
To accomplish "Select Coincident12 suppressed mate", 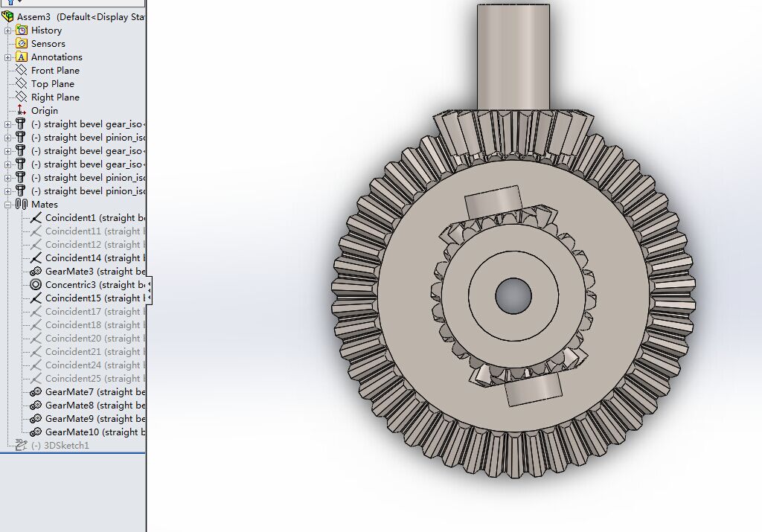I will (88, 244).
